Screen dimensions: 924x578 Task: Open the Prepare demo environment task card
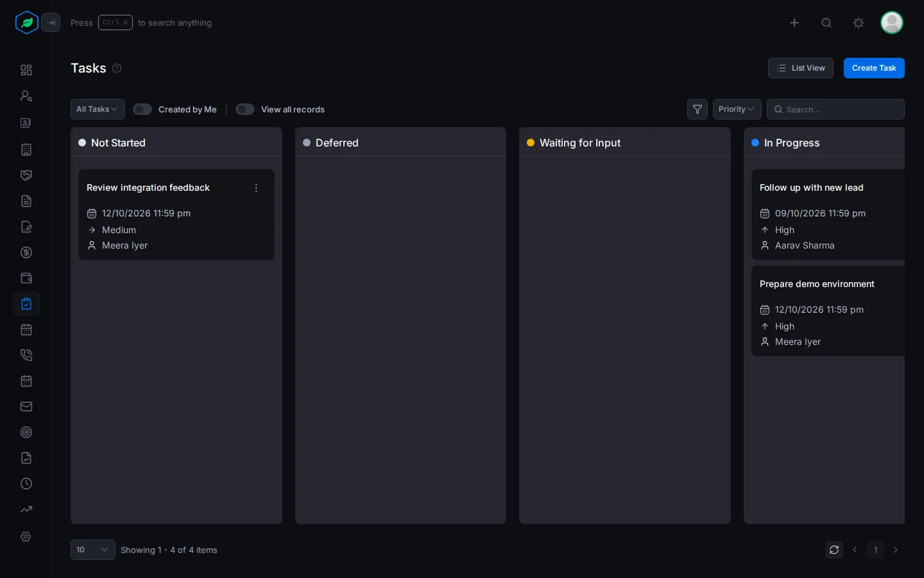point(828,311)
